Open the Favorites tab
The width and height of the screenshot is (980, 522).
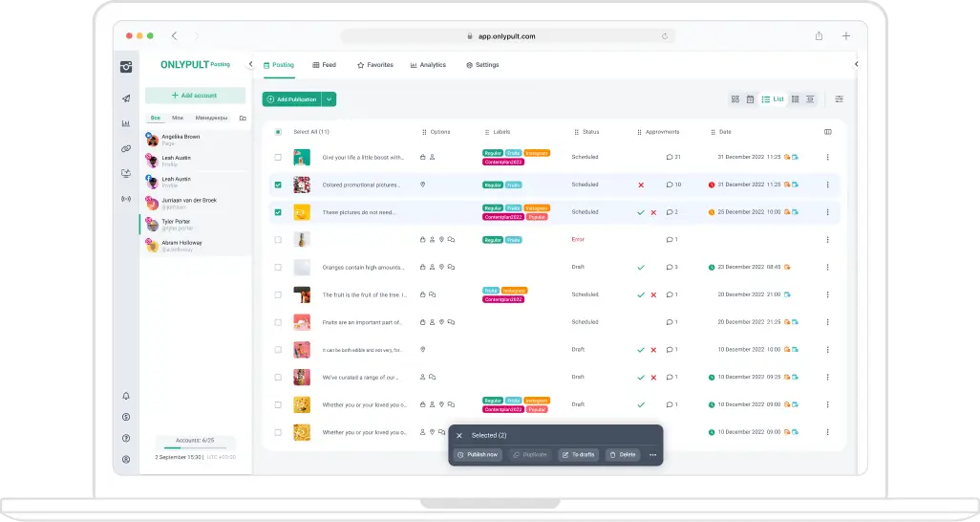(374, 65)
